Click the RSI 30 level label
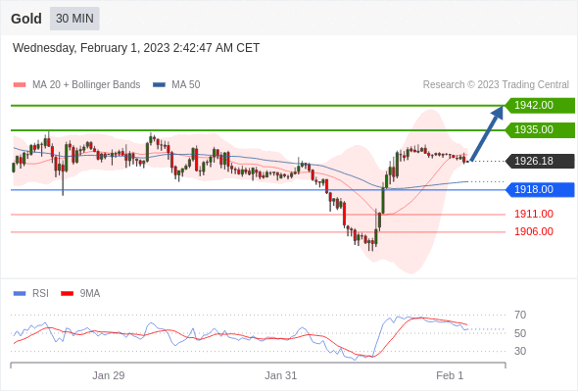The height and width of the screenshot is (392, 578). pyautogui.click(x=520, y=351)
